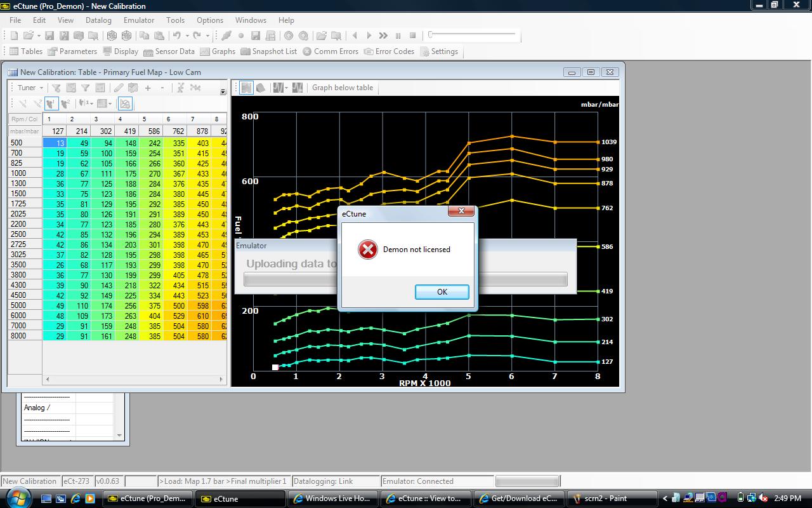
Task: Click the datalog play arrow
Action: pyautogui.click(x=369, y=36)
